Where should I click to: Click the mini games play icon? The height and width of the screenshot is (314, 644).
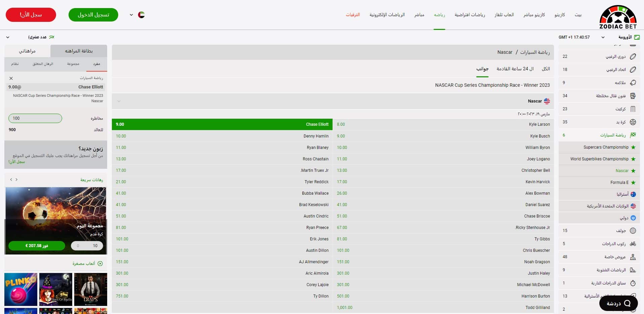pyautogui.click(x=100, y=264)
